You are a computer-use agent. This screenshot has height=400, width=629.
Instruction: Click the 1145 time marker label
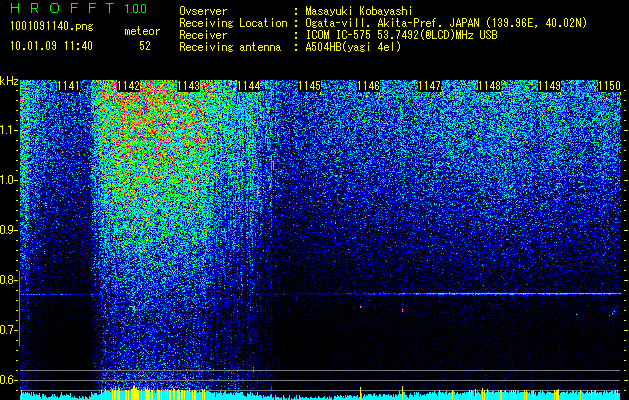pos(309,86)
